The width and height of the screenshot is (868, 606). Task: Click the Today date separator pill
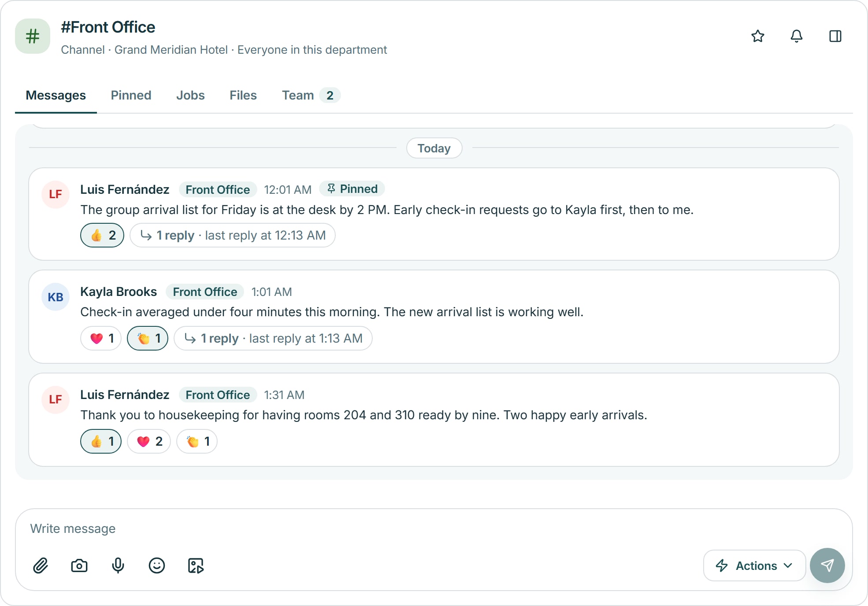pyautogui.click(x=434, y=148)
